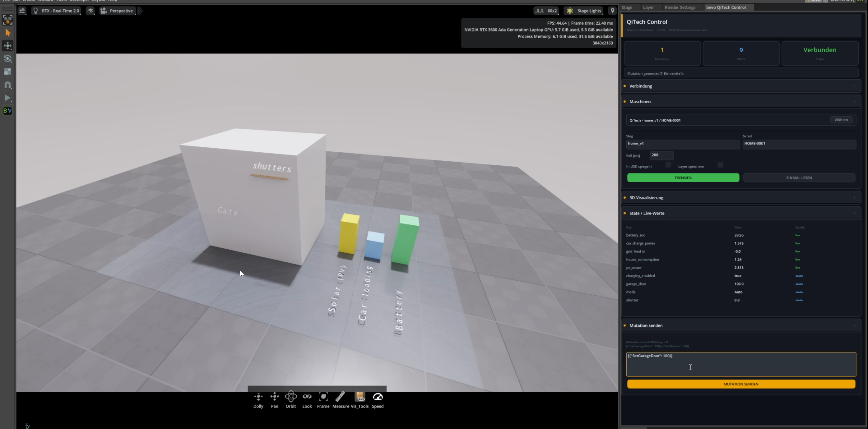Image resolution: width=868 pixels, height=429 pixels.
Task: Collapse the Maschinen section header
Action: pos(741,101)
